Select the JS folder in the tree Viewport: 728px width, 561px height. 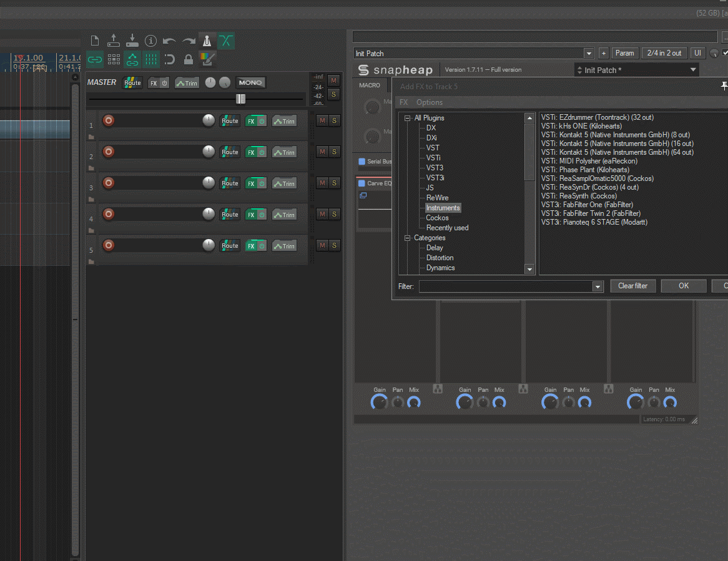[430, 188]
